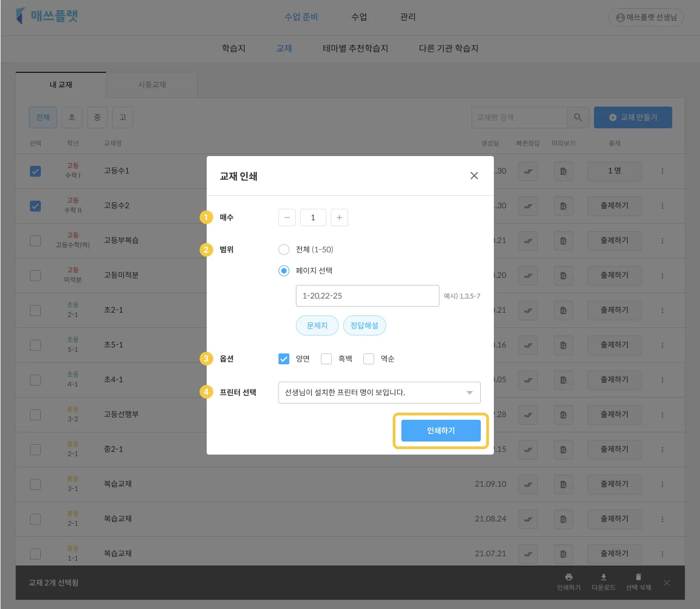Click the page range input field
The height and width of the screenshot is (609, 700).
click(x=368, y=296)
